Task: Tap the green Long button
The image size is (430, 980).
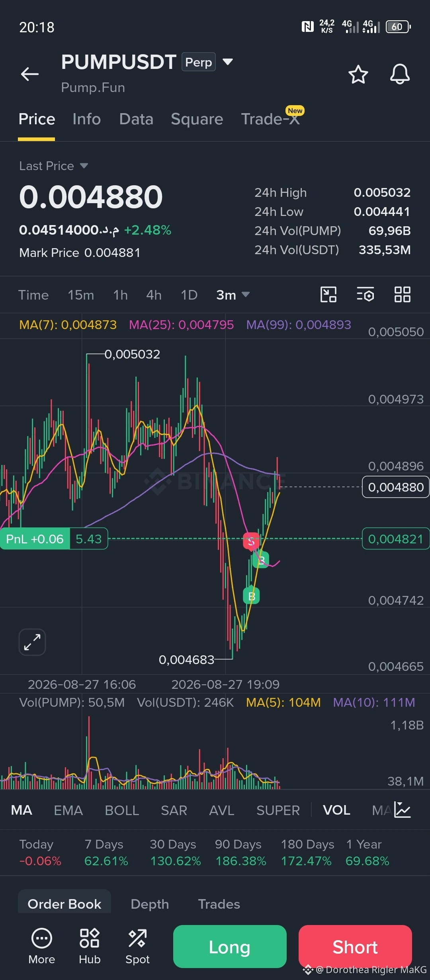Action: click(230, 947)
